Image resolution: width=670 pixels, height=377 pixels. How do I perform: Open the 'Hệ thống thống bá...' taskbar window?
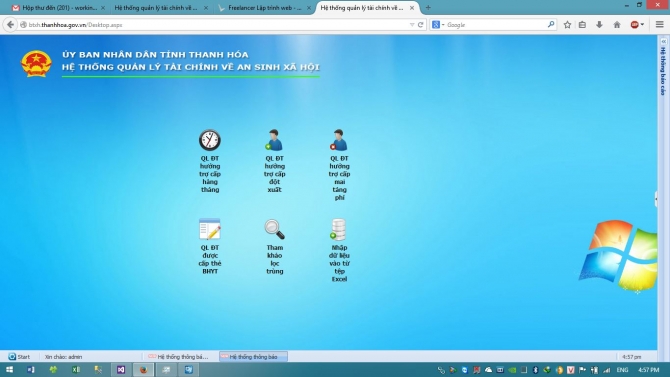click(178, 356)
